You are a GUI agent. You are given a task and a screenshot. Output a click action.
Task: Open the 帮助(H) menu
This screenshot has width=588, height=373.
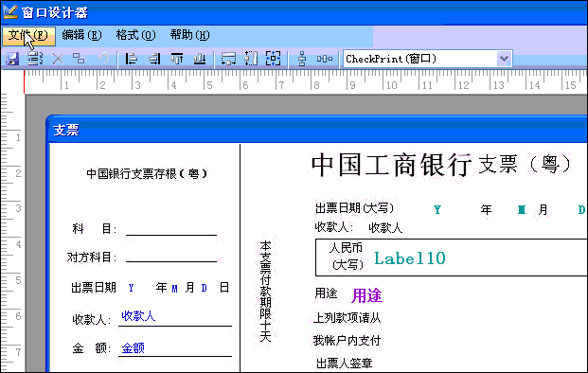click(189, 35)
